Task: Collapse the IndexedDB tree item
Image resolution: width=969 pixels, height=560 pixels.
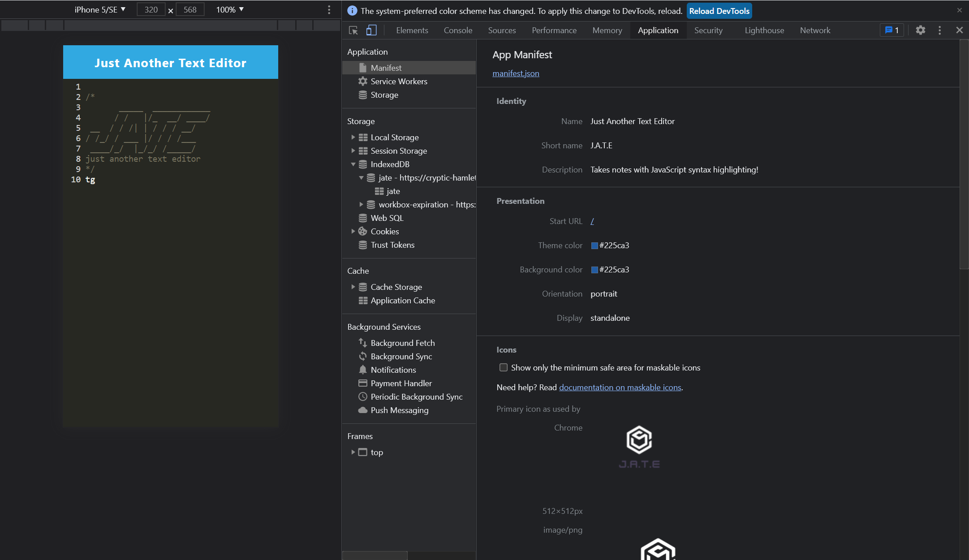Action: [353, 164]
